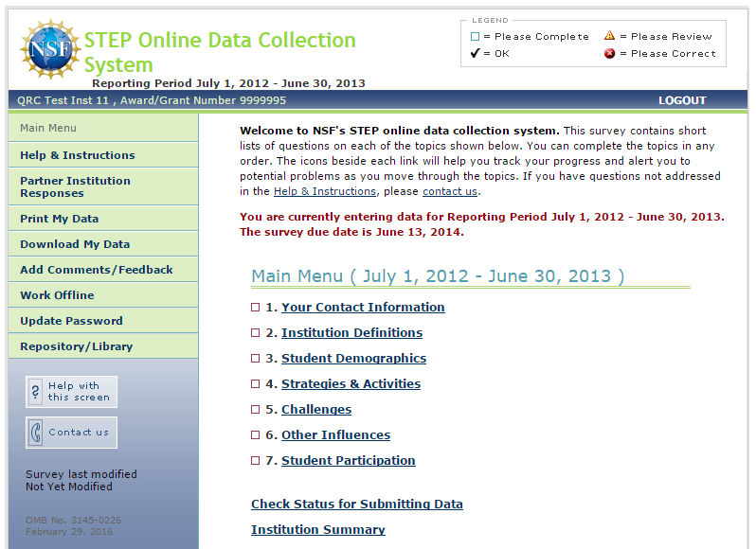Click the survey due date June 13, 2014 text

point(351,232)
